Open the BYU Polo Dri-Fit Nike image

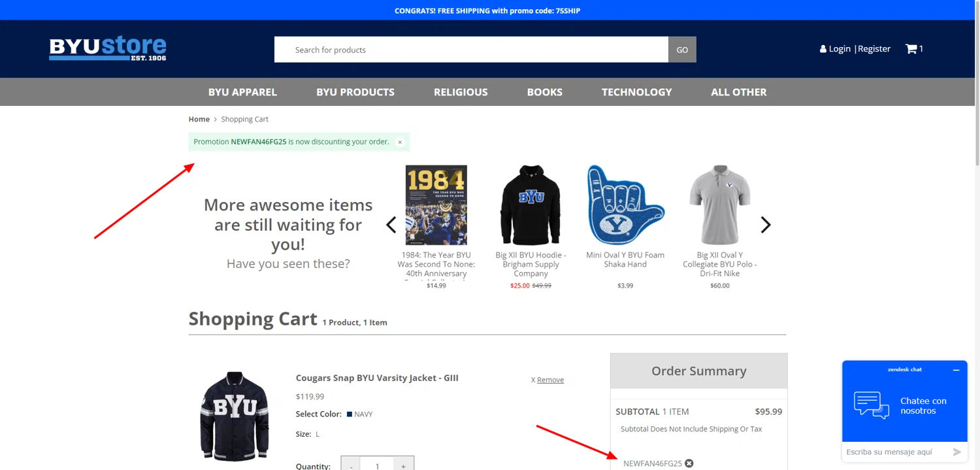tap(720, 205)
